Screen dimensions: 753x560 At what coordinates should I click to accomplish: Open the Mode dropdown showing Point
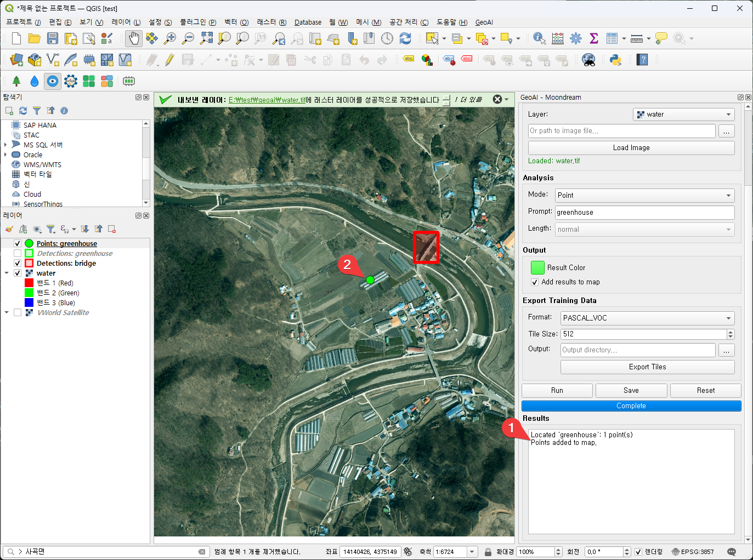tap(644, 196)
